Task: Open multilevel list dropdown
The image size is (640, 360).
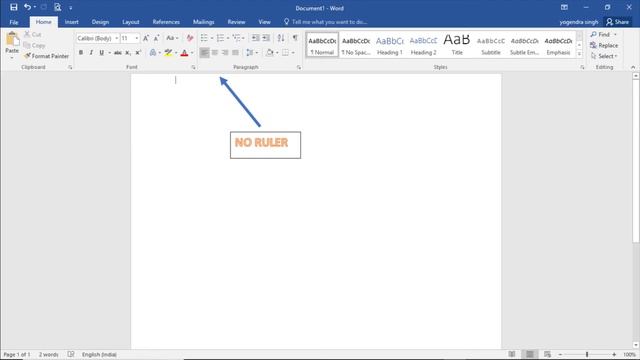Action: point(243,38)
